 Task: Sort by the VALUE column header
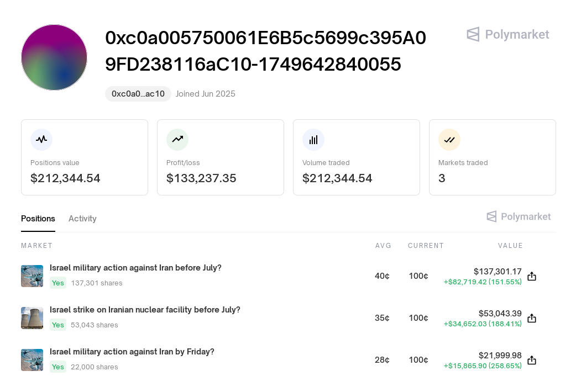tap(510, 246)
